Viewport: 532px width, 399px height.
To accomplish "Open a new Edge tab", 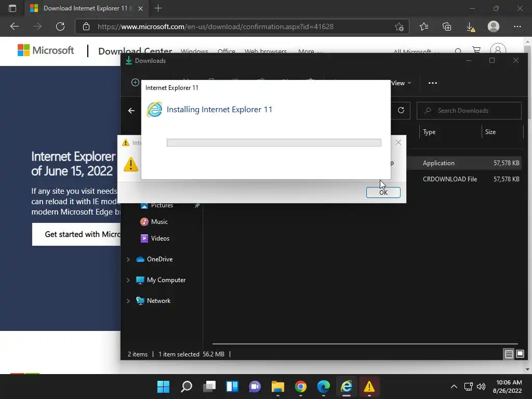I will click(158, 8).
